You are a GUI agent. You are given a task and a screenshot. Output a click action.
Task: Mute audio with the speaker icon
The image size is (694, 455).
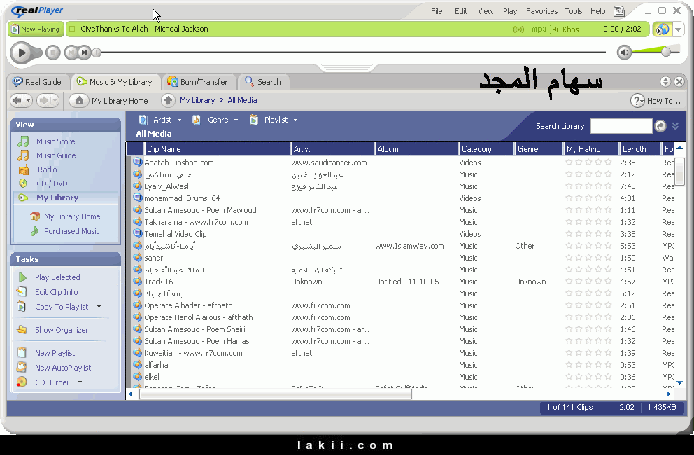tap(624, 52)
